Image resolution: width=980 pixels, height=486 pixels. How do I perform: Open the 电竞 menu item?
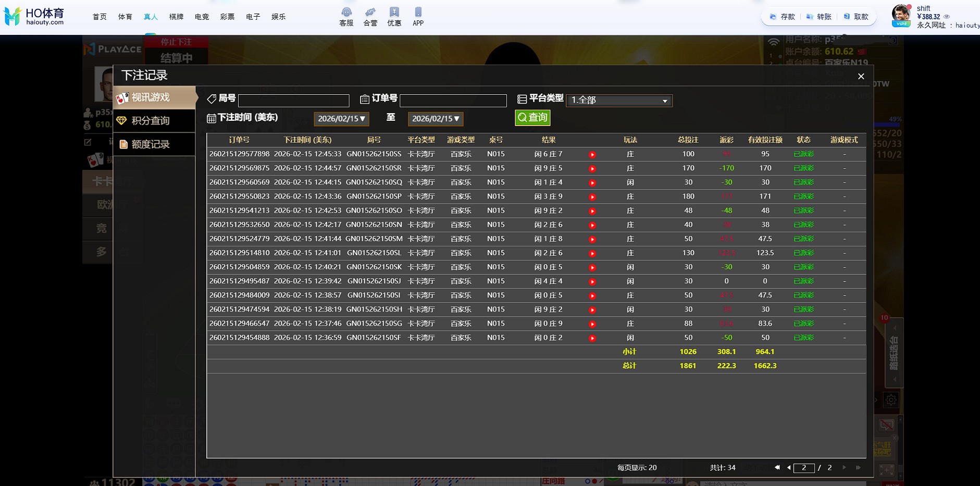(202, 17)
